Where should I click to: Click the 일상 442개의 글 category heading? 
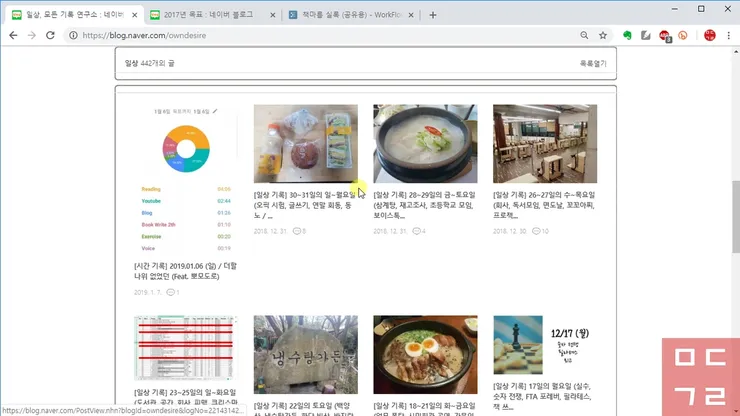(x=150, y=63)
